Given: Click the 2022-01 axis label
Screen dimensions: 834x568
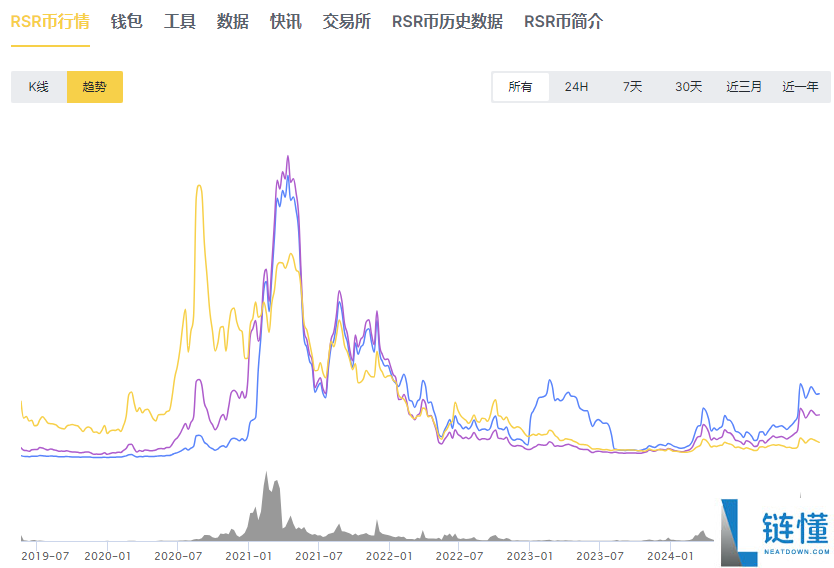Looking at the screenshot, I should pos(389,556).
